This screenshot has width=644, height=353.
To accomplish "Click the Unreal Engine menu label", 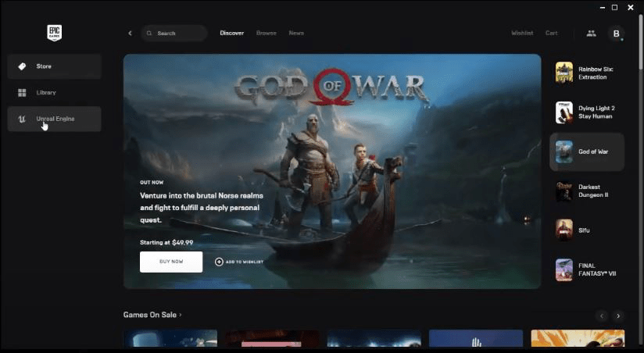I will 55,119.
